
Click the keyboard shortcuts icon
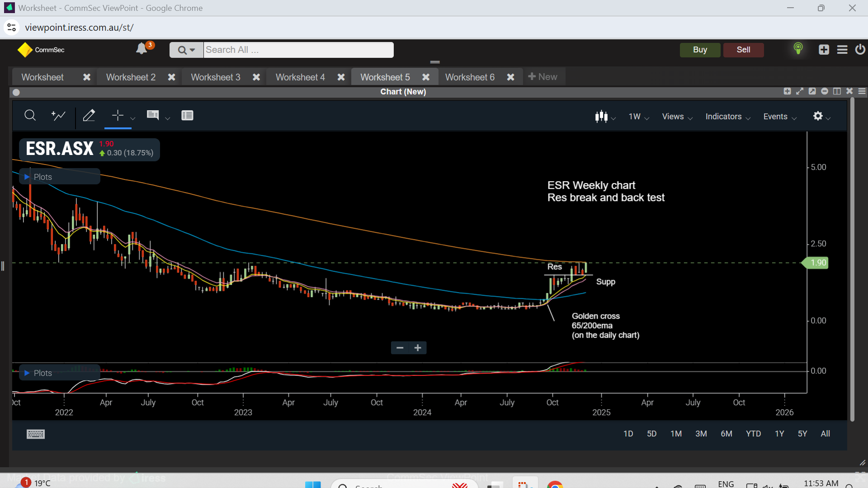(36, 434)
